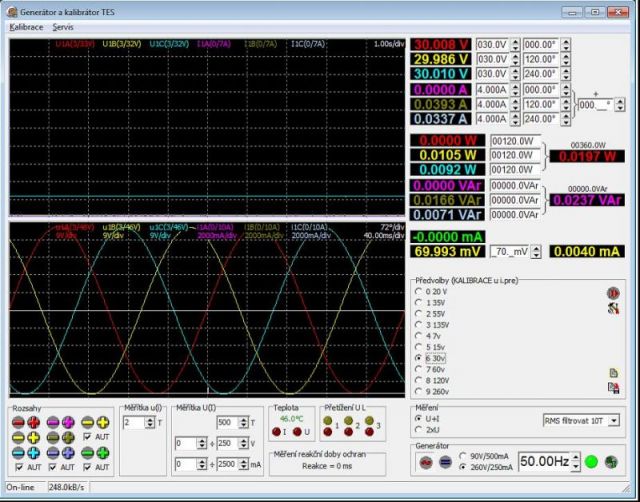
Task: Click the red U temperature indicator
Action: click(x=297, y=432)
